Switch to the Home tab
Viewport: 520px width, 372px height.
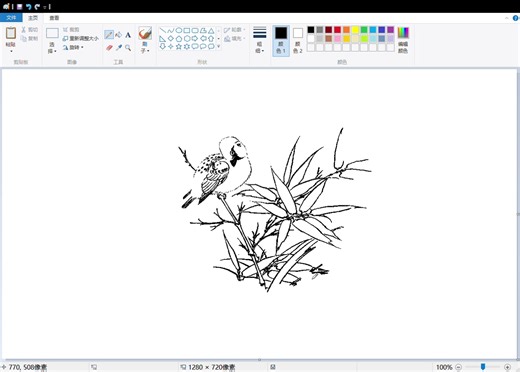click(33, 18)
